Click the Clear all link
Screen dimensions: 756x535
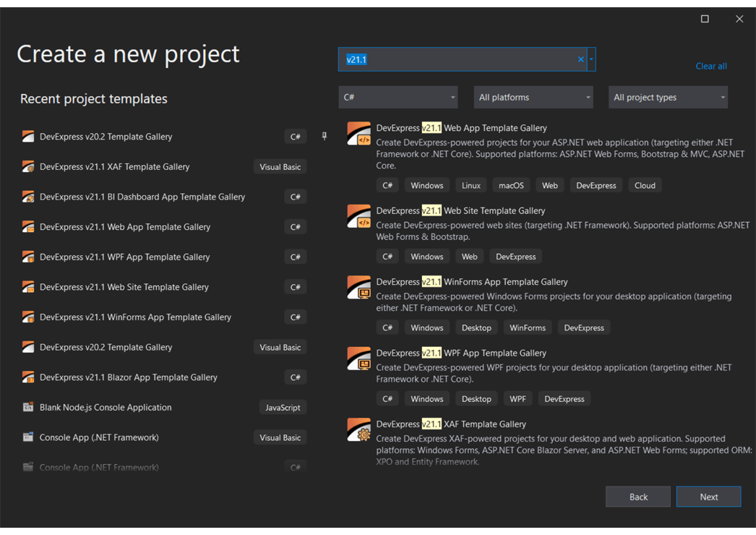click(x=710, y=66)
